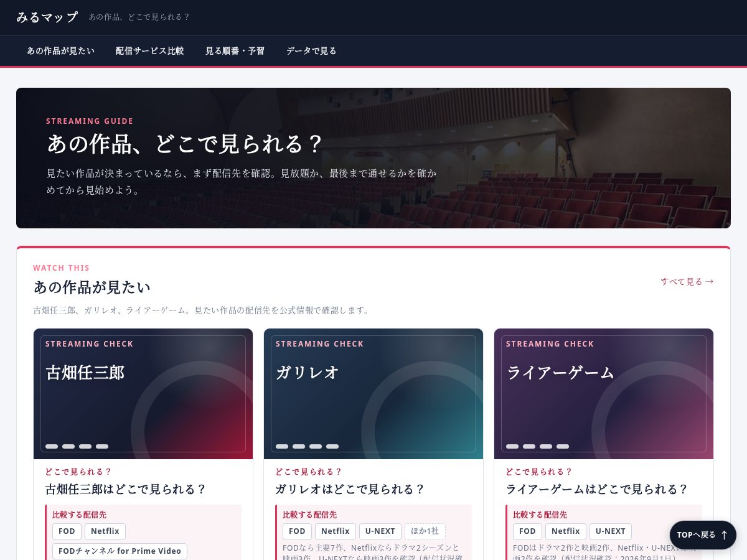
Task: Click the FODチャンネル for Prime Video tag
Action: click(120, 551)
